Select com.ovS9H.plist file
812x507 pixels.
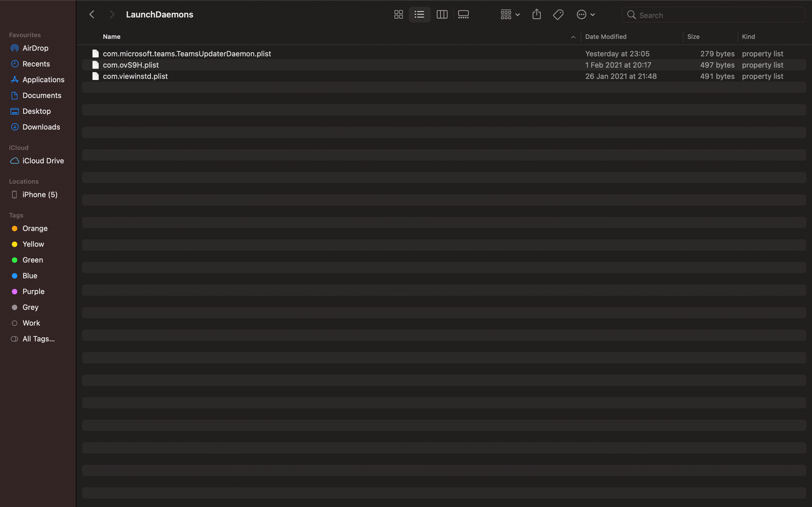pos(131,65)
